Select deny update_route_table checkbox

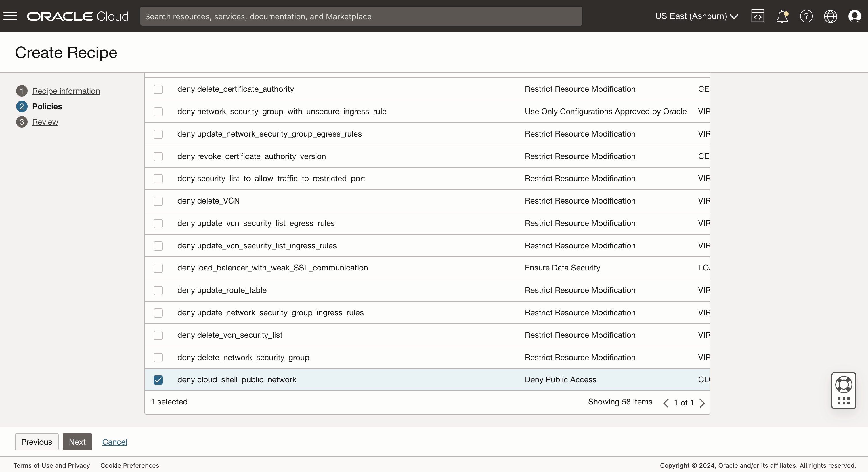(x=158, y=290)
